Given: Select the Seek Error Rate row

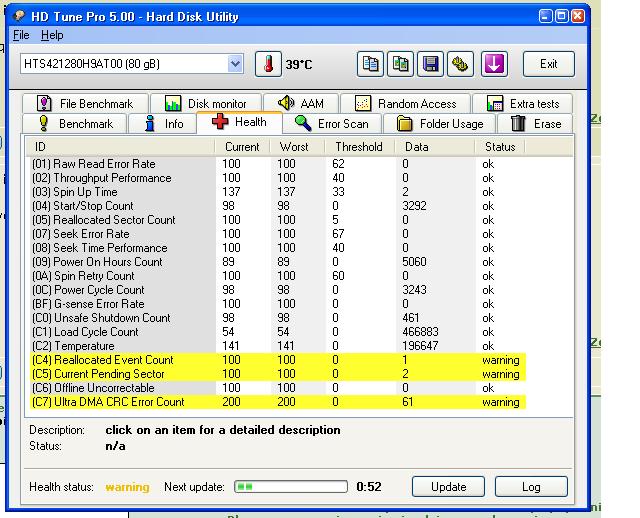Looking at the screenshot, I should click(278, 234).
